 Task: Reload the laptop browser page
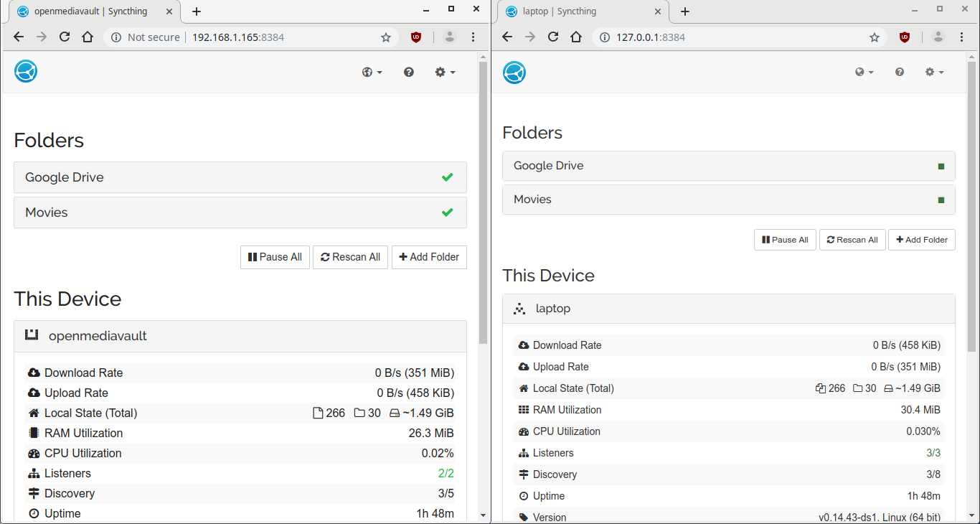[553, 37]
